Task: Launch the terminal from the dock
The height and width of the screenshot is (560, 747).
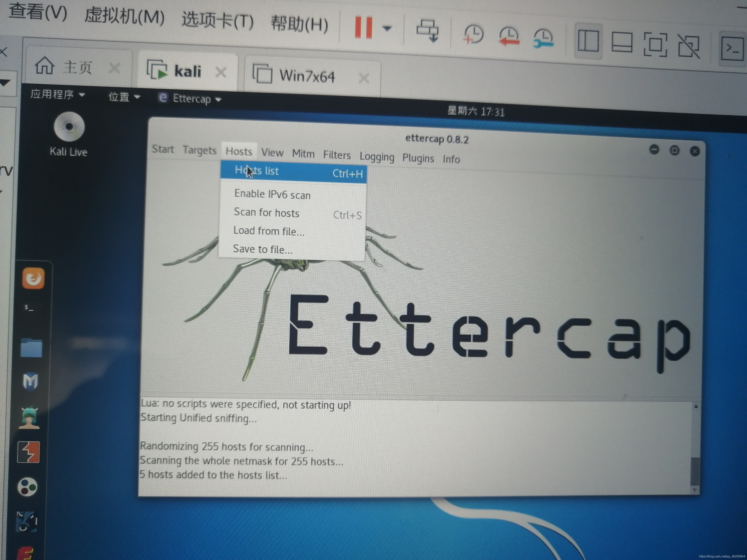Action: tap(29, 308)
